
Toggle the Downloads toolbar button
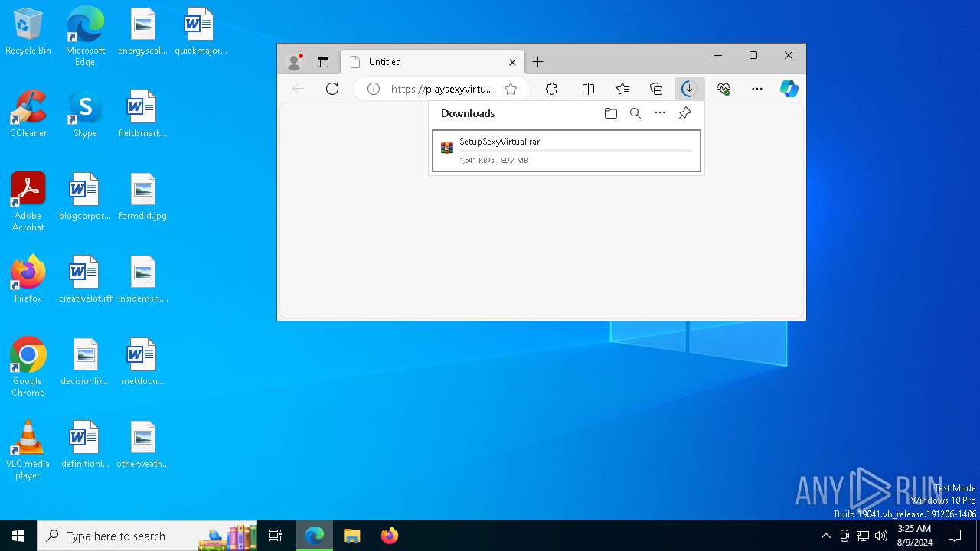[689, 89]
